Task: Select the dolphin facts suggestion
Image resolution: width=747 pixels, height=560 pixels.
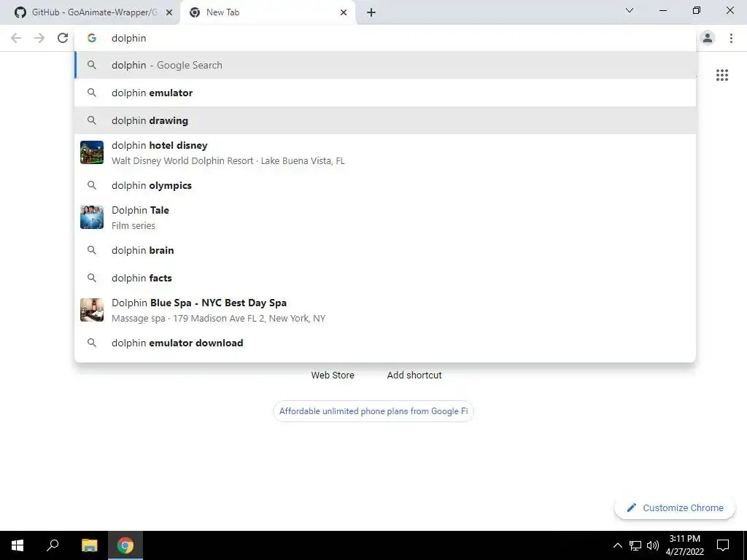Action: pyautogui.click(x=385, y=278)
